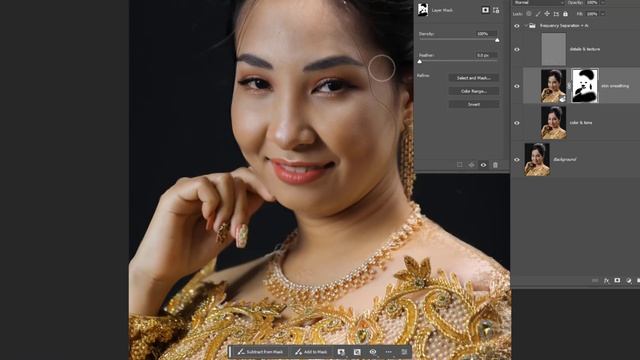Image resolution: width=640 pixels, height=360 pixels.
Task: Open more options ellipsis in contextual taskbar
Action: point(389,352)
